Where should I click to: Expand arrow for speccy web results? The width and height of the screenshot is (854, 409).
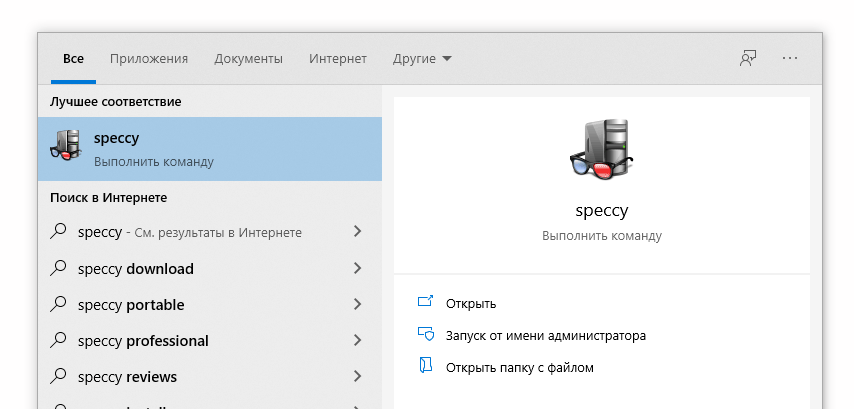357,231
